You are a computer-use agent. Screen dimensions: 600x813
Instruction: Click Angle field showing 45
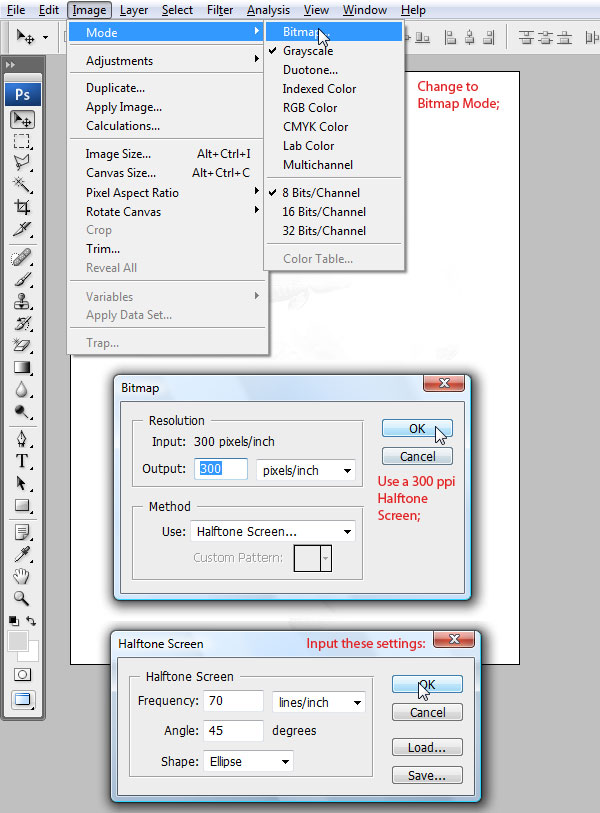tap(233, 731)
